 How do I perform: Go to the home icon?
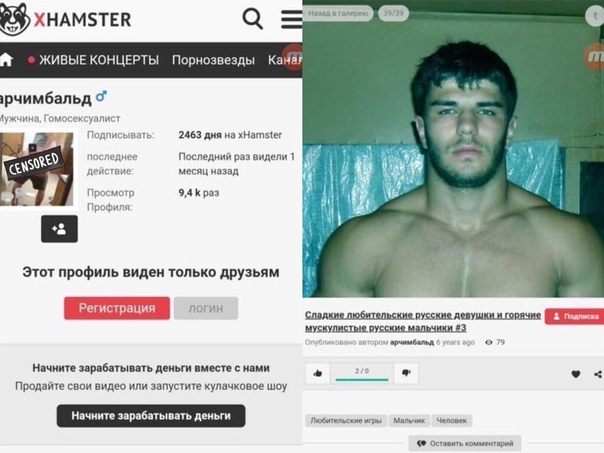(x=6, y=60)
